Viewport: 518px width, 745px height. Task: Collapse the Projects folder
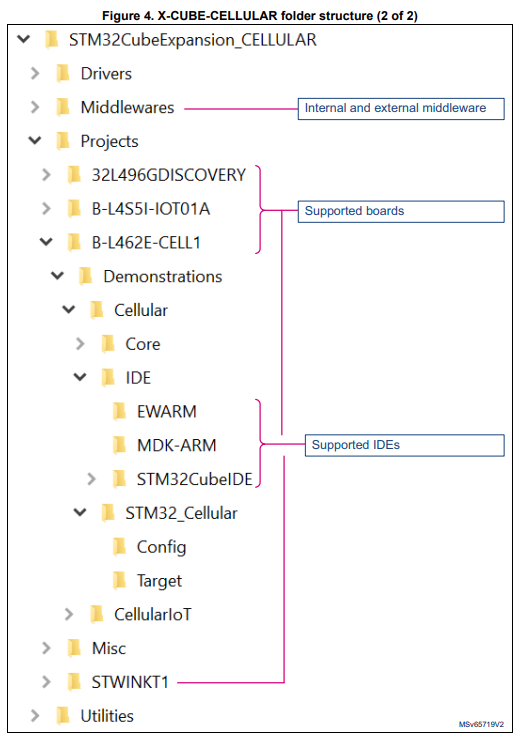coord(35,141)
